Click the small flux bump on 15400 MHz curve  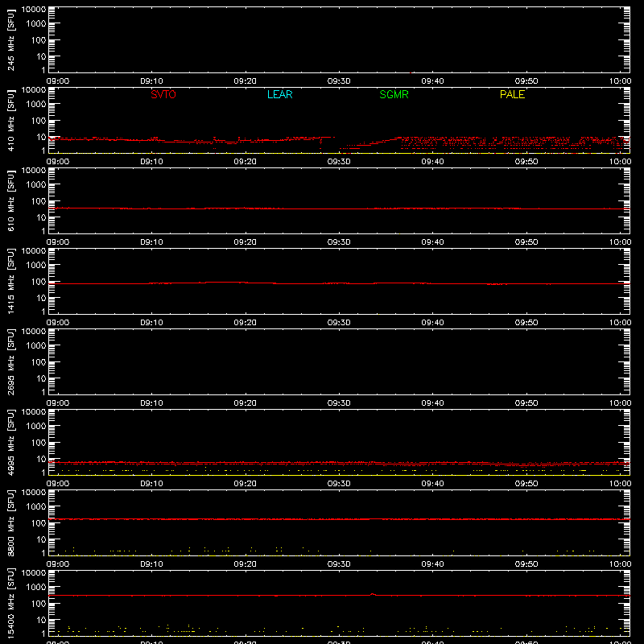coord(372,594)
